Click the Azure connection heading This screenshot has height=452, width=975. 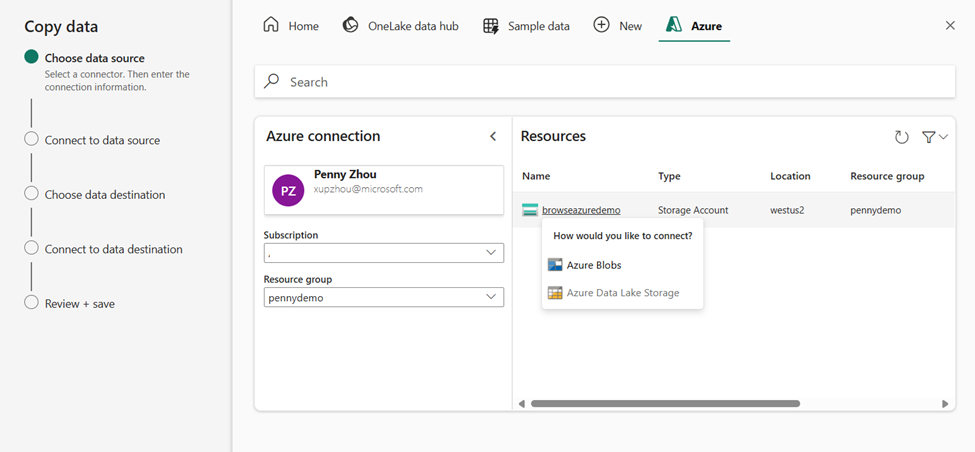(323, 136)
